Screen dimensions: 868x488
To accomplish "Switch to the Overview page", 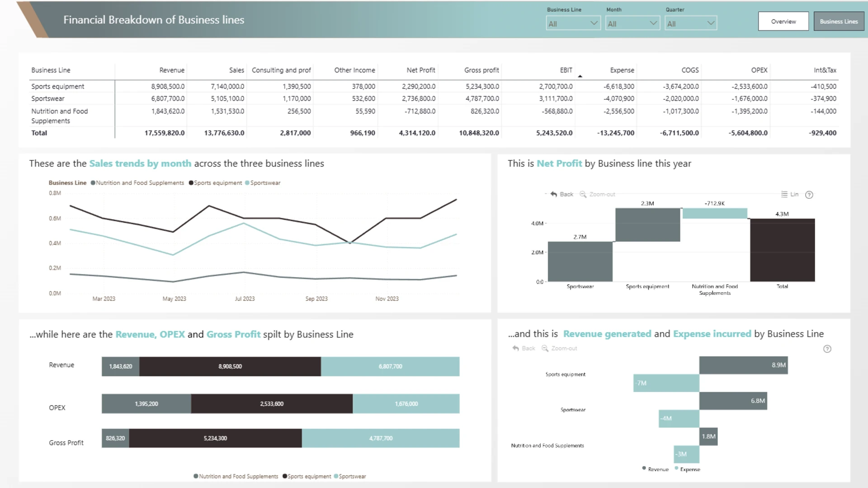I will point(783,21).
